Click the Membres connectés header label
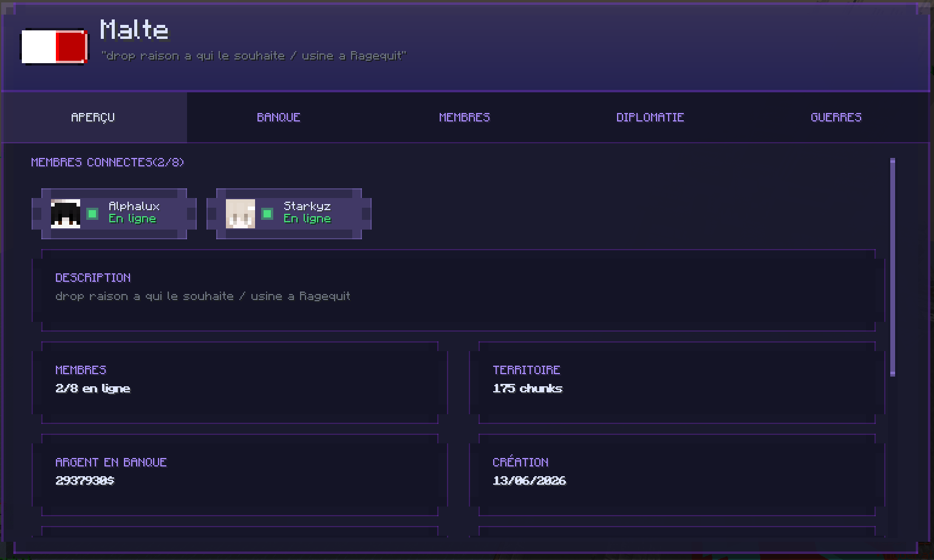934x560 pixels. coord(107,162)
